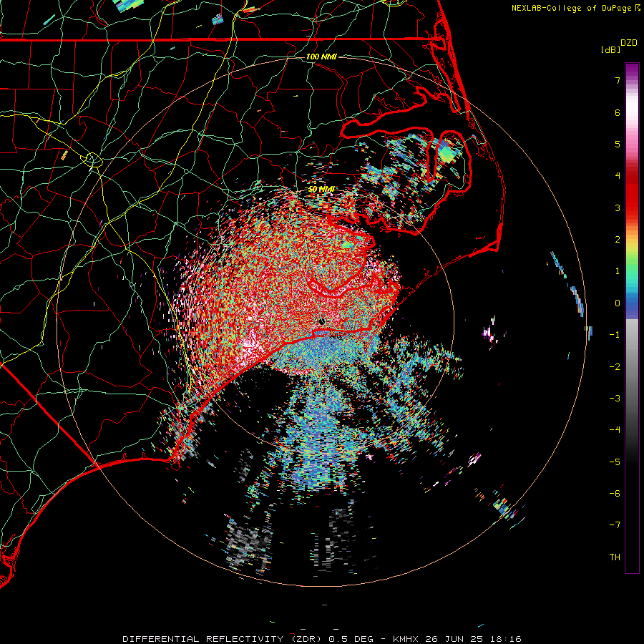Click the '-1' value on the legend scale

[x=615, y=335]
